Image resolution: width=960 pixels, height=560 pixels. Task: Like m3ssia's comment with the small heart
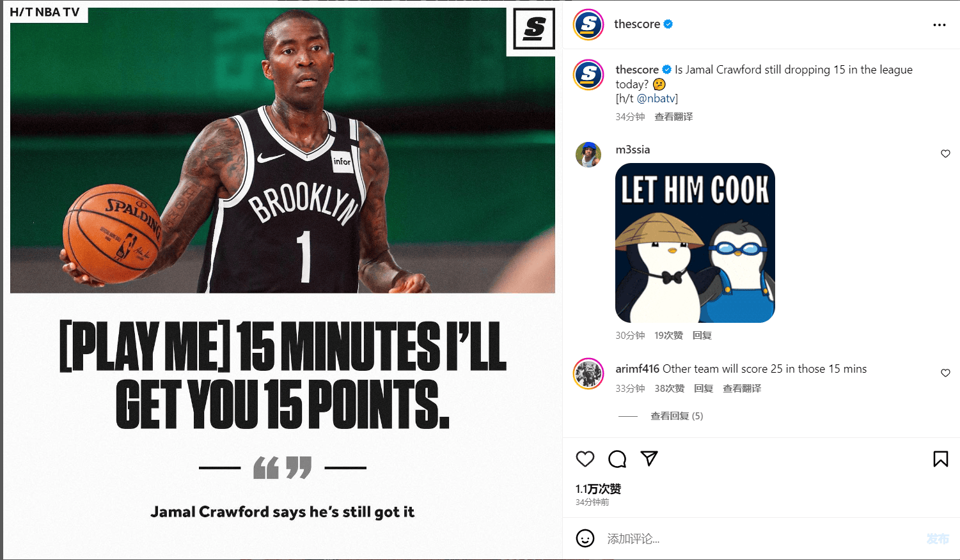coord(945,153)
